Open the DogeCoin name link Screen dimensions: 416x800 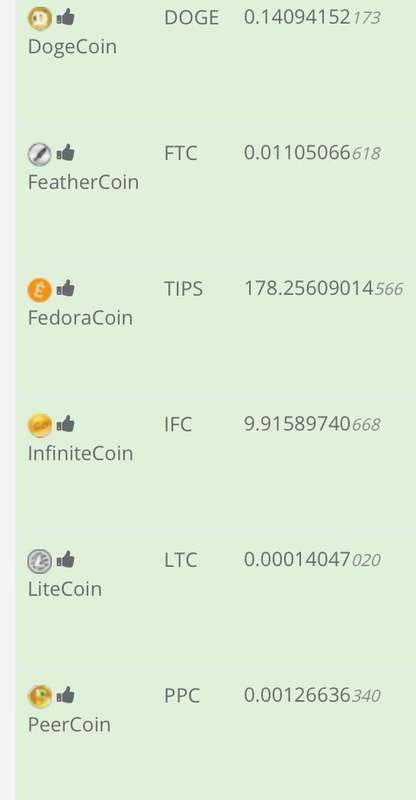(x=72, y=47)
